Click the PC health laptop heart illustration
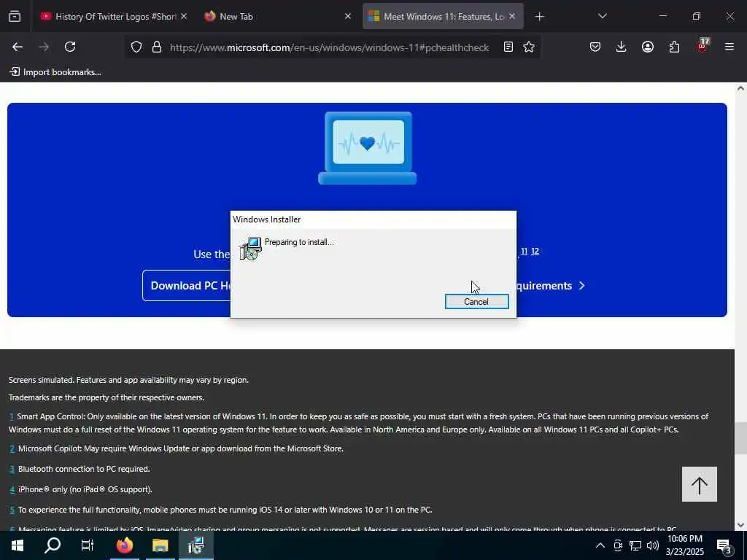The height and width of the screenshot is (560, 747). click(368, 148)
